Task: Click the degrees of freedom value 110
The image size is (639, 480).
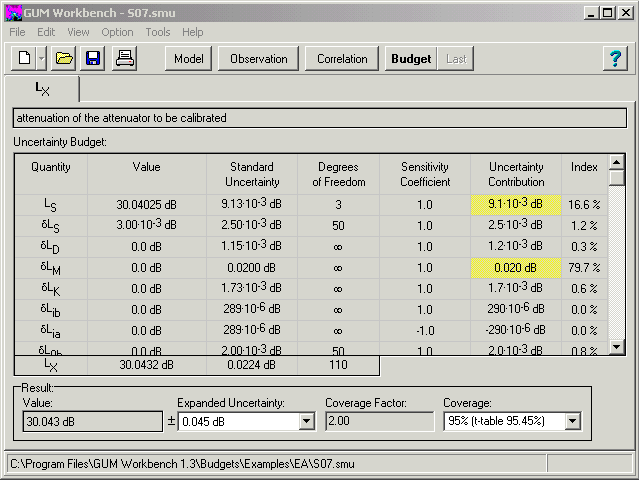Action: point(338,365)
